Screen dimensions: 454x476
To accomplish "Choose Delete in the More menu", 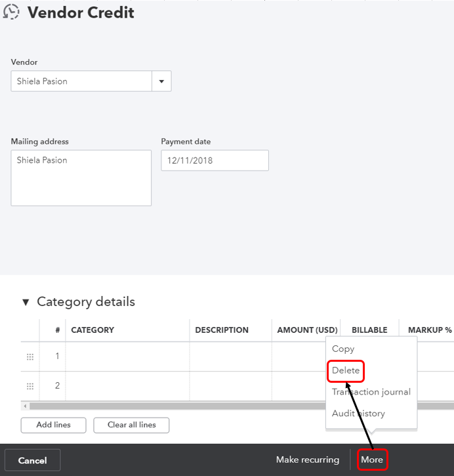I will [346, 370].
